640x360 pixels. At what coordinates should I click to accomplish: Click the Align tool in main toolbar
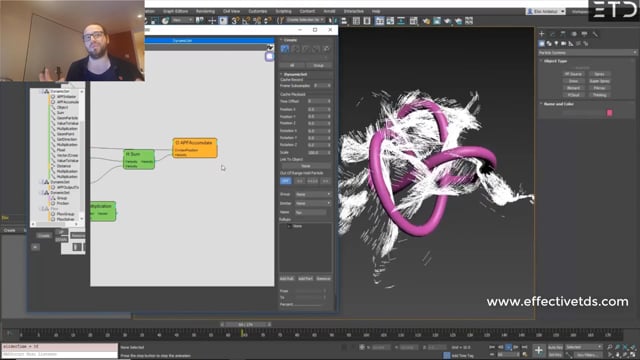pos(344,20)
